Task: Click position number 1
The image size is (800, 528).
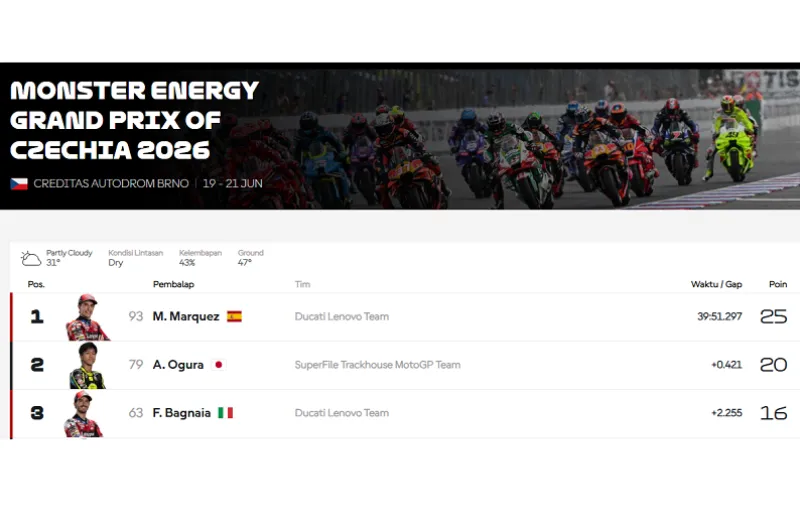Action: [x=37, y=317]
